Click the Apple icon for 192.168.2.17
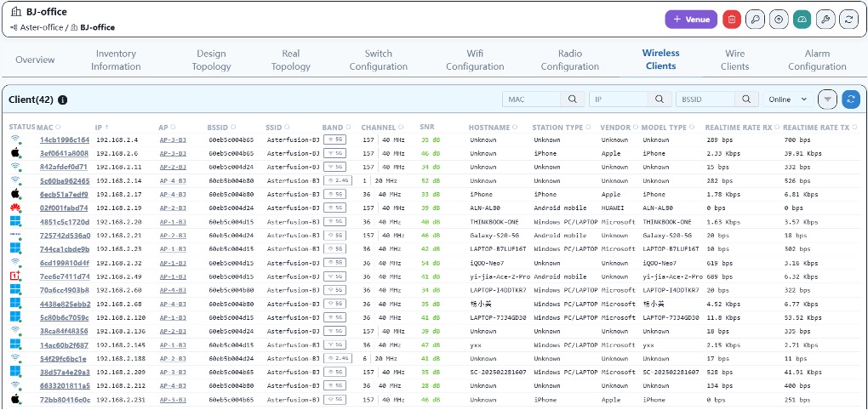Viewport: 868px width, 410px height. click(15, 194)
